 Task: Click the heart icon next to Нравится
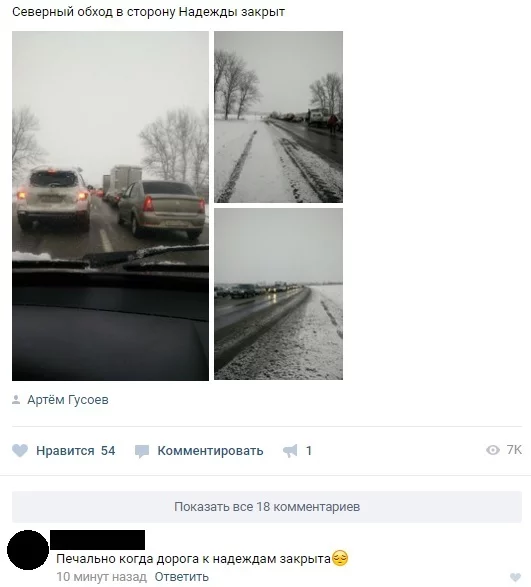tap(20, 450)
